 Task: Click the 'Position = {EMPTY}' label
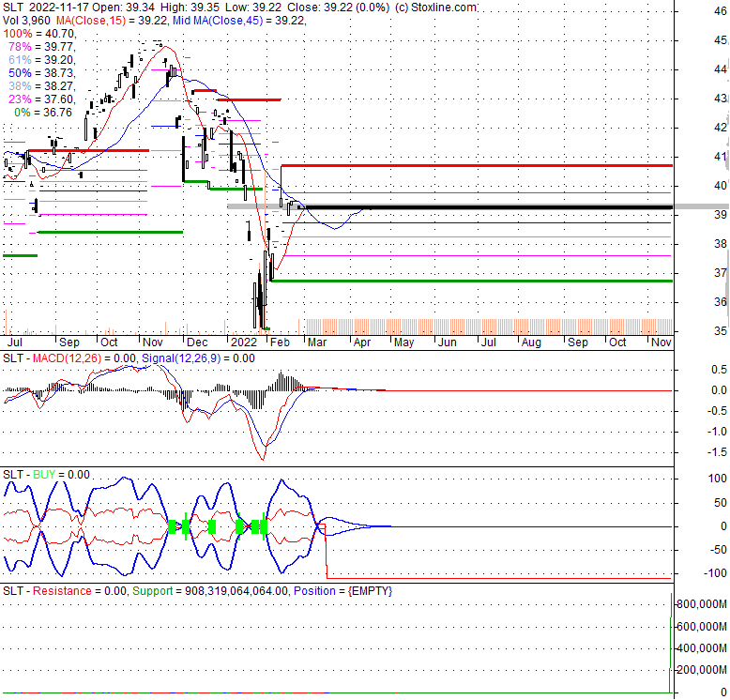coord(343,591)
